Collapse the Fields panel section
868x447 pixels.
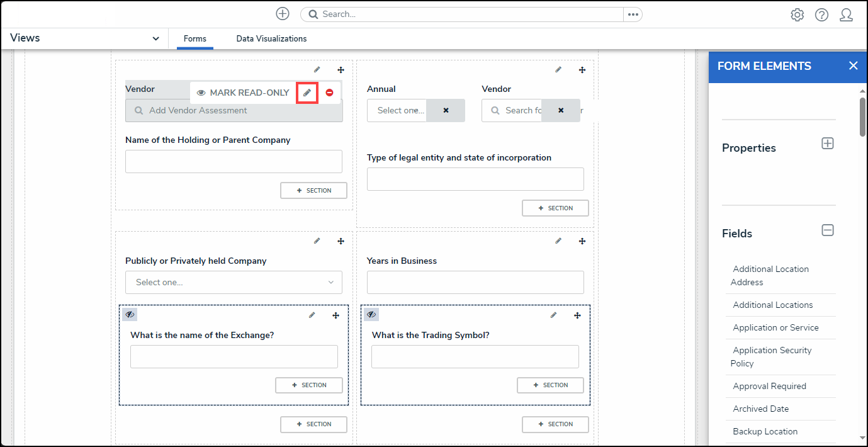[828, 230]
